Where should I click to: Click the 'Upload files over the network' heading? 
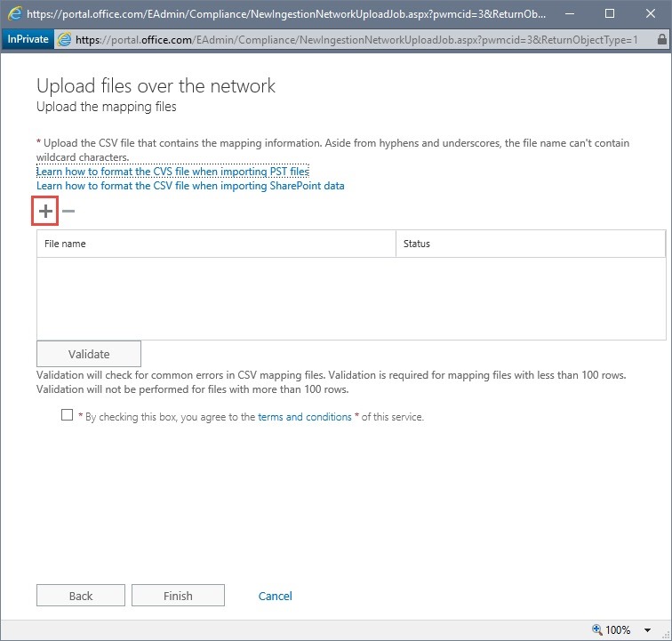[156, 85]
